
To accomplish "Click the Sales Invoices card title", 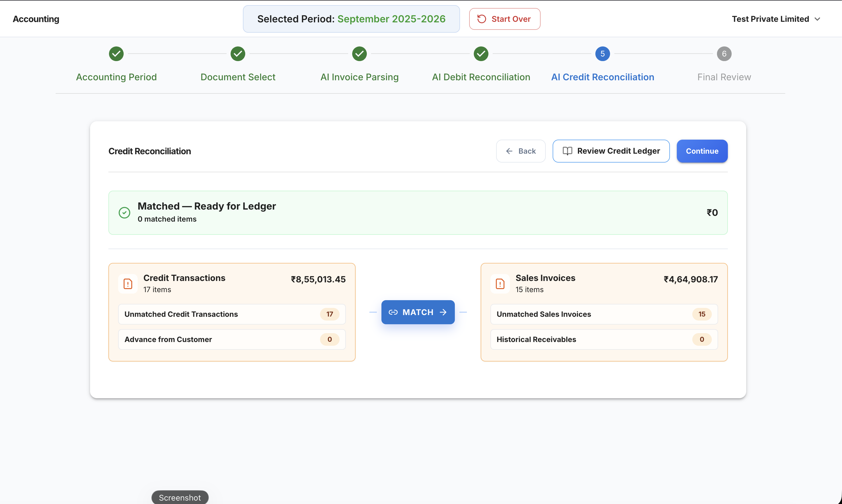I will (545, 278).
